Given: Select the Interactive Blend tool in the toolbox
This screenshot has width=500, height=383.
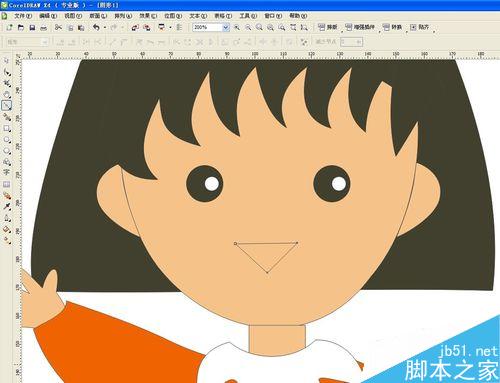Looking at the screenshot, I should tap(7, 195).
